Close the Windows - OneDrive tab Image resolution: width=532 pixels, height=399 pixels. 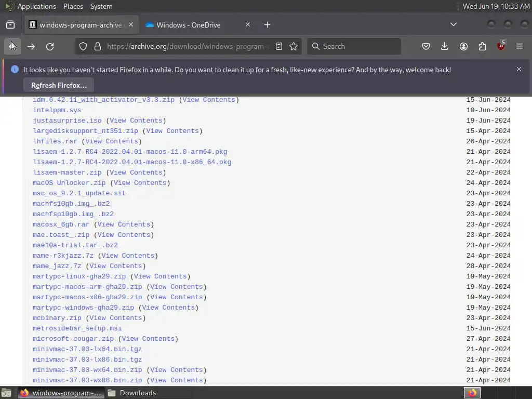coord(248,24)
